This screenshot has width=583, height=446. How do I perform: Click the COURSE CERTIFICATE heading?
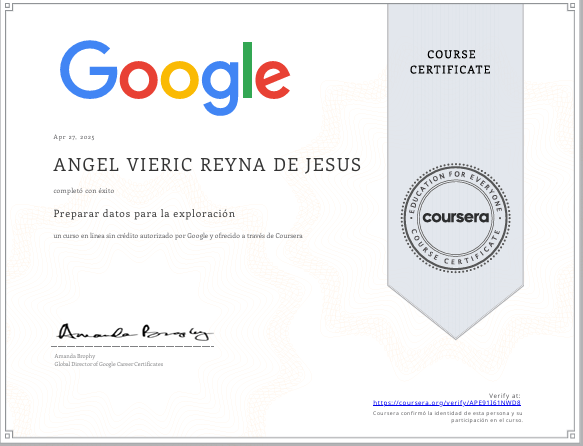pyautogui.click(x=451, y=62)
